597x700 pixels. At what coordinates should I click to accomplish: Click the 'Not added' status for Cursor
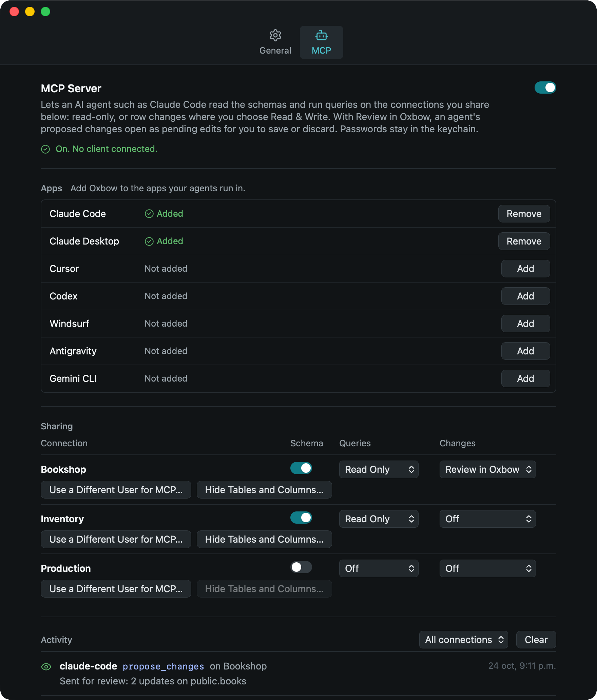166,269
